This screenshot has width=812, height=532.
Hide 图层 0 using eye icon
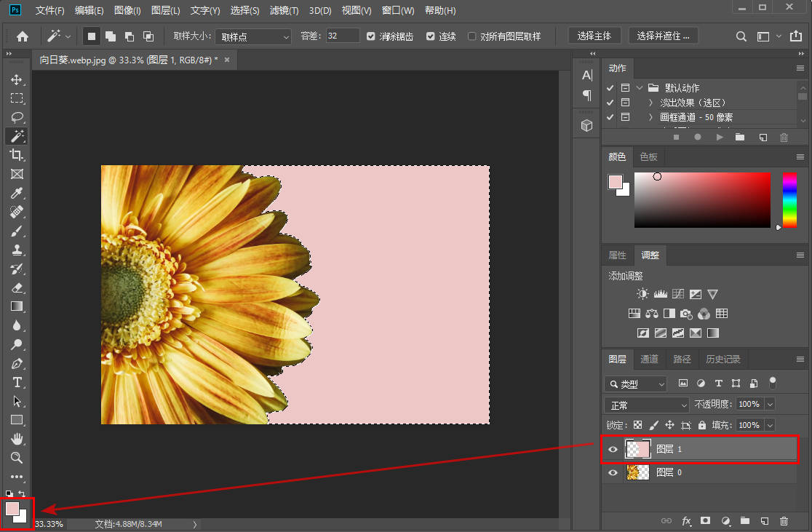coord(613,473)
